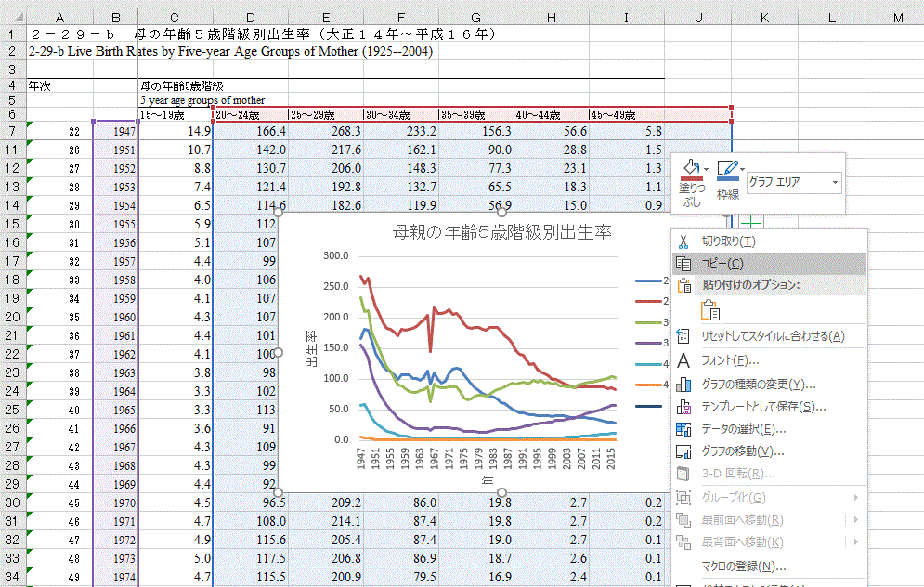
Task: Click cell containing 10.7
Action: 175,150
